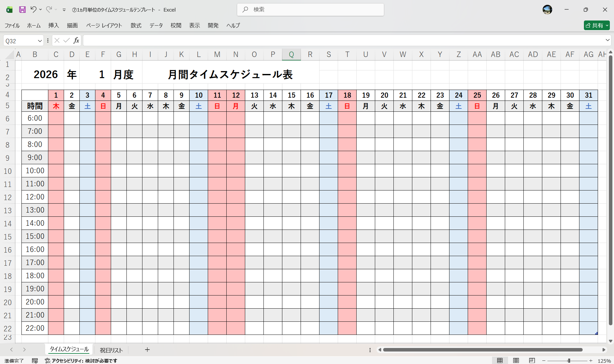Switch to Normal view in status bar
The image size is (614, 364).
(500, 360)
